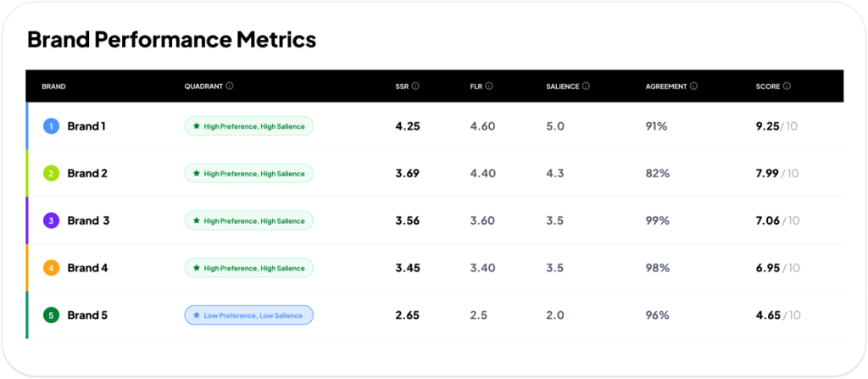Open the Brand 2 row name
Image resolution: width=868 pixels, height=379 pixels.
pos(87,174)
